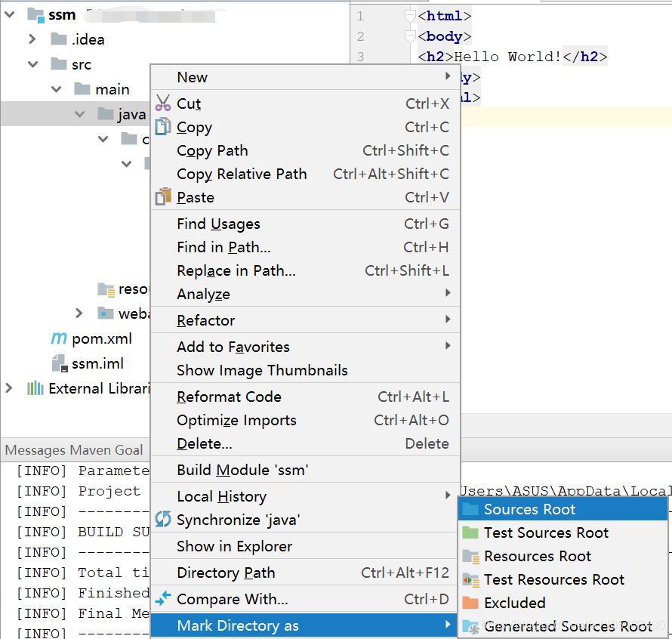Open the Messages Maven Goal tab

click(74, 450)
